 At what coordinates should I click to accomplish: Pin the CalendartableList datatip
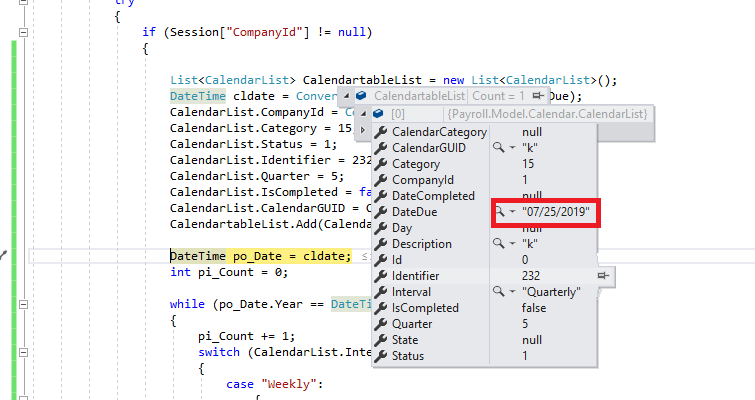coord(540,96)
